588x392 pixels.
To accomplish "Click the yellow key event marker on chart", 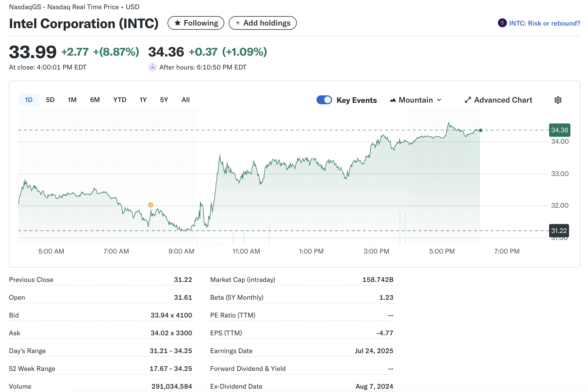I will (x=151, y=205).
